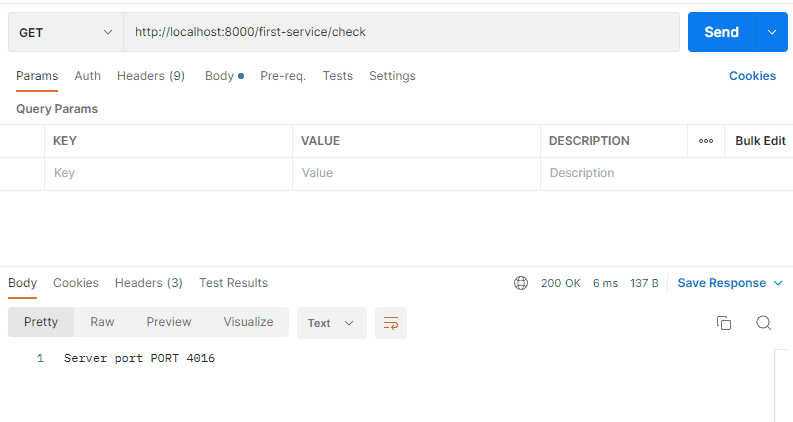Click the 137 B response size
Image resolution: width=793 pixels, height=422 pixels.
644,283
